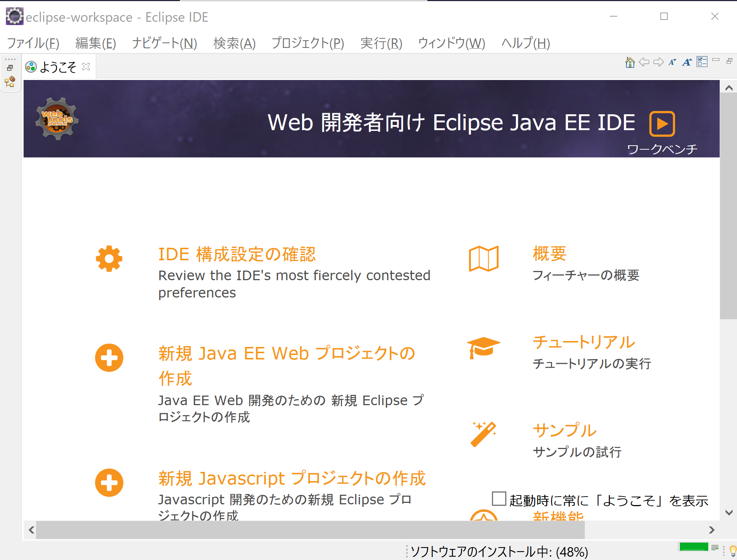Click the welcome tab globe icon

click(31, 67)
